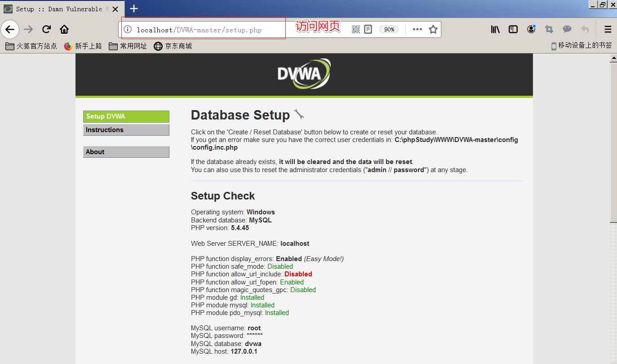Select the Setup :: Damn Vulnerable tab
Image resolution: width=617 pixels, height=364 pixels.
coord(62,9)
